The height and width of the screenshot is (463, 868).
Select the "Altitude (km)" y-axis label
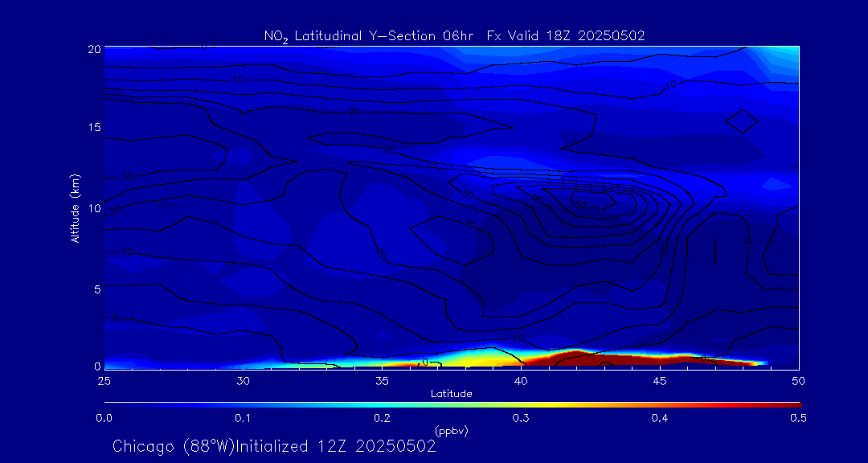74,208
